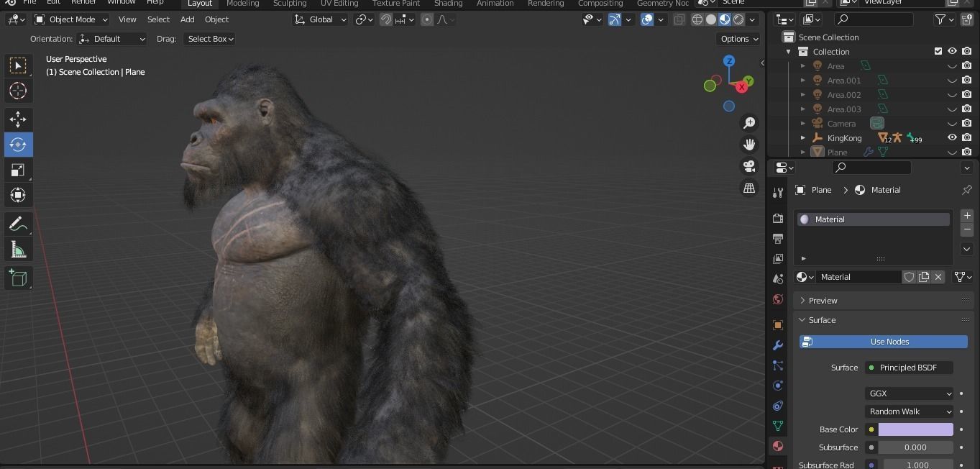Viewport: 980px width, 469px height.
Task: Click Principled BSDF surface shader button
Action: (909, 368)
